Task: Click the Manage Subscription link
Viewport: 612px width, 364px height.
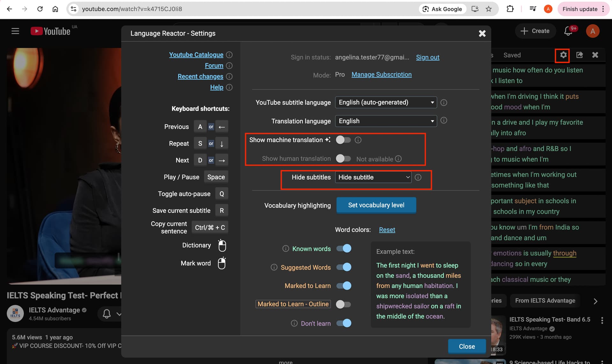Action: tap(382, 75)
